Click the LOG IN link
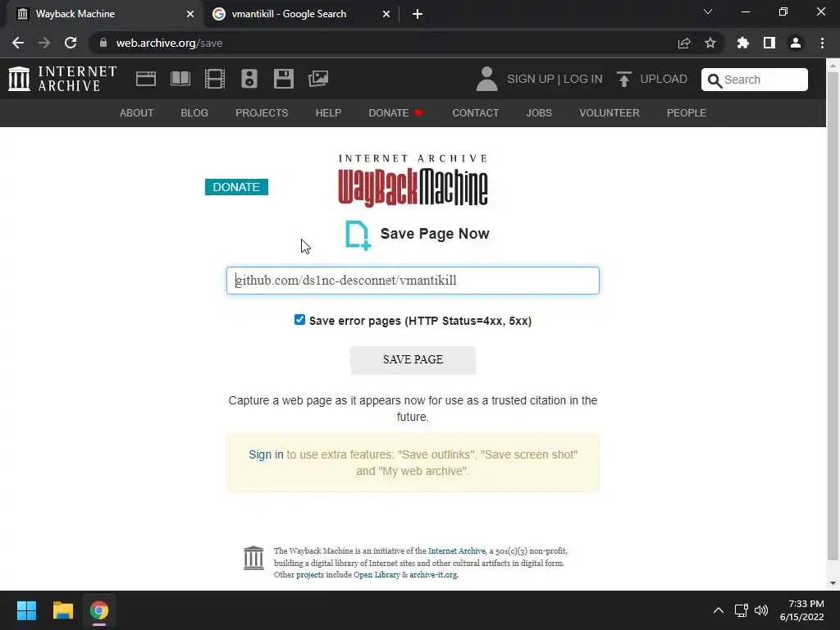The width and height of the screenshot is (840, 630). tap(583, 79)
